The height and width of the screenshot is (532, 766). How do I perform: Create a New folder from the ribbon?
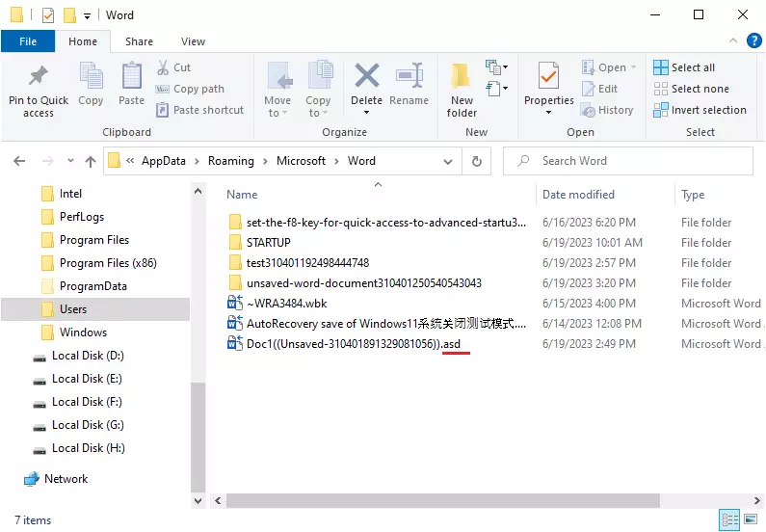(462, 82)
